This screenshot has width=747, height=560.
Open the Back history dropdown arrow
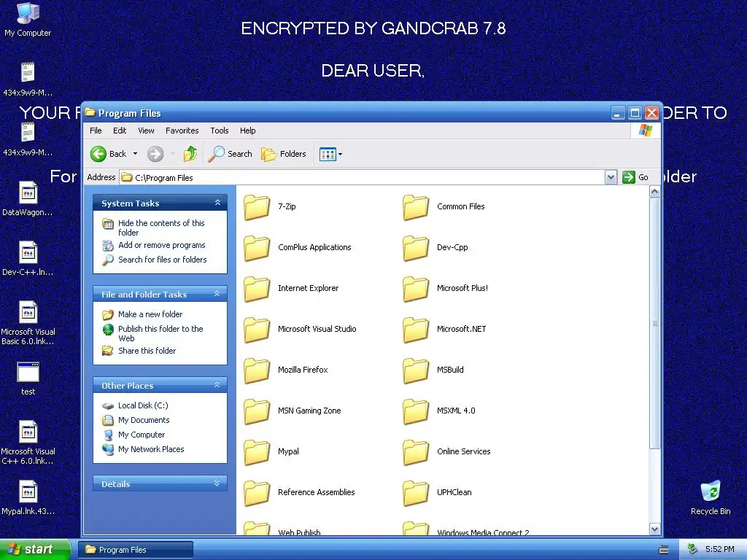(135, 154)
